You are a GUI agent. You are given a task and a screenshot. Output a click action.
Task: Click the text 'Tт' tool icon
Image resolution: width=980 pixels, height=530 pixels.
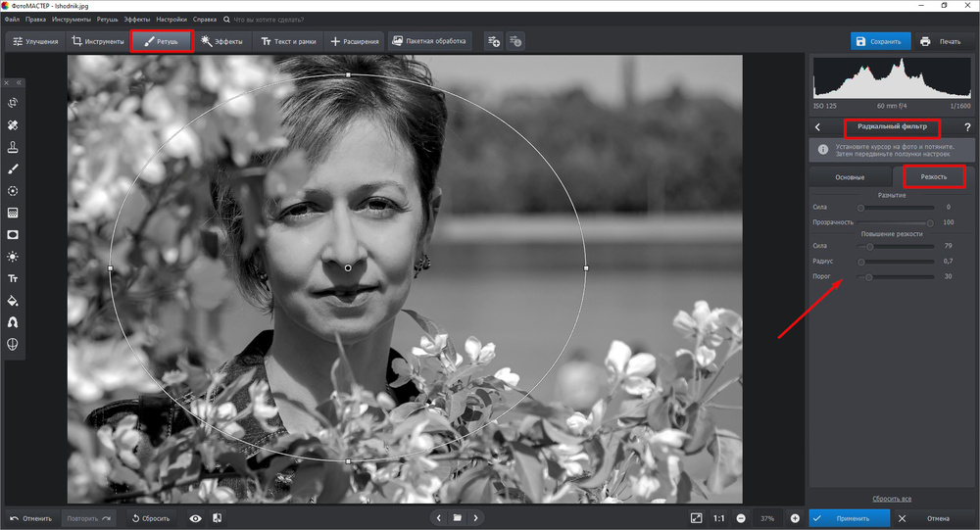[x=13, y=278]
